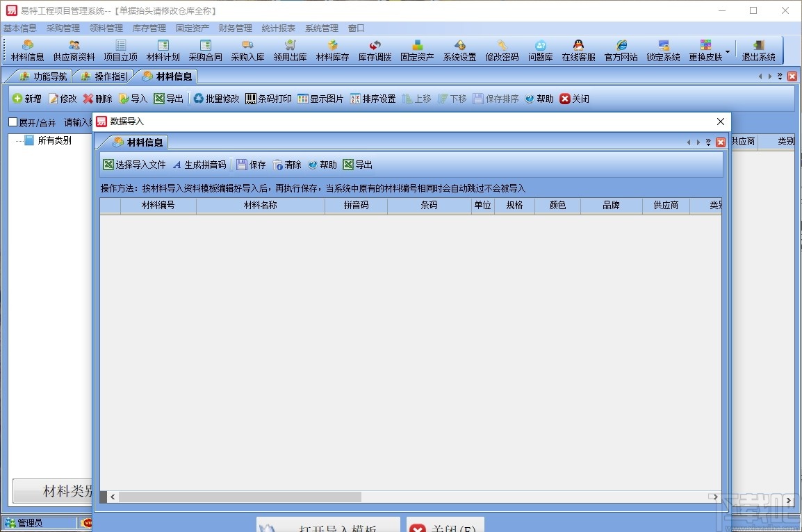Close the 数据导入 dialog with X
802x532 pixels.
point(720,122)
